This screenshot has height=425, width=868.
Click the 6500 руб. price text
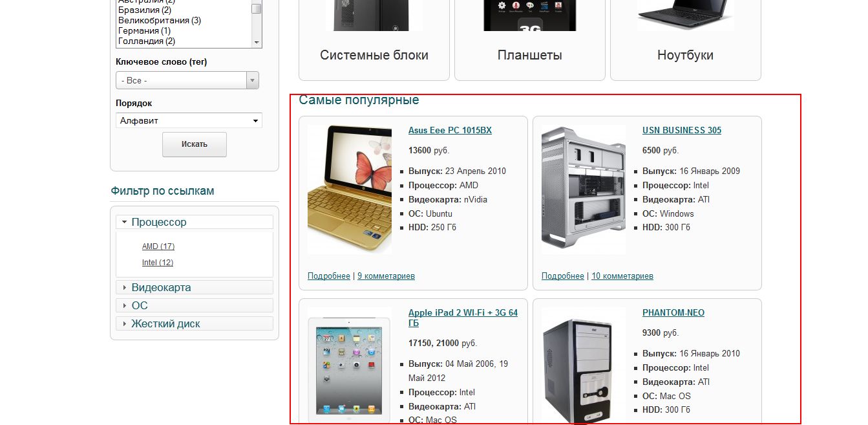(661, 150)
